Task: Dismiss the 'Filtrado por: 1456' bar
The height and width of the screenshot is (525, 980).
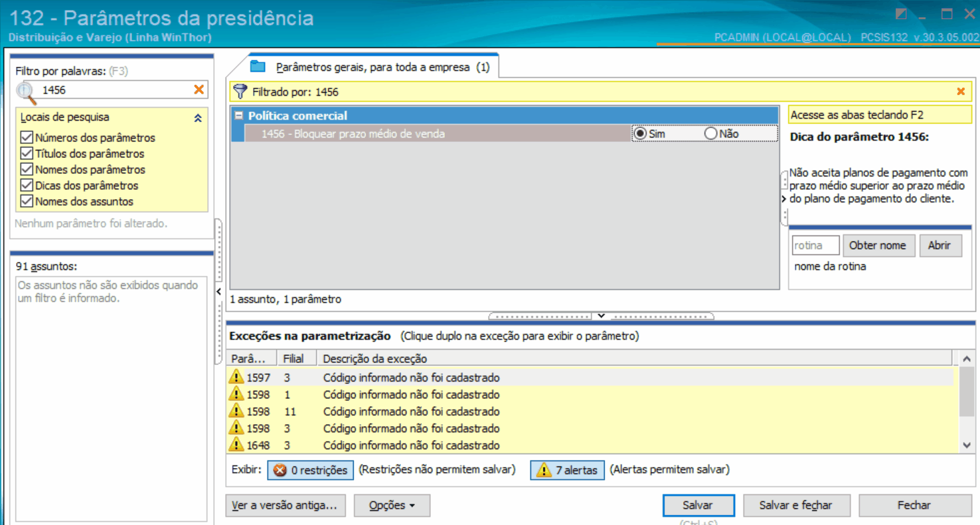Action: click(x=961, y=92)
